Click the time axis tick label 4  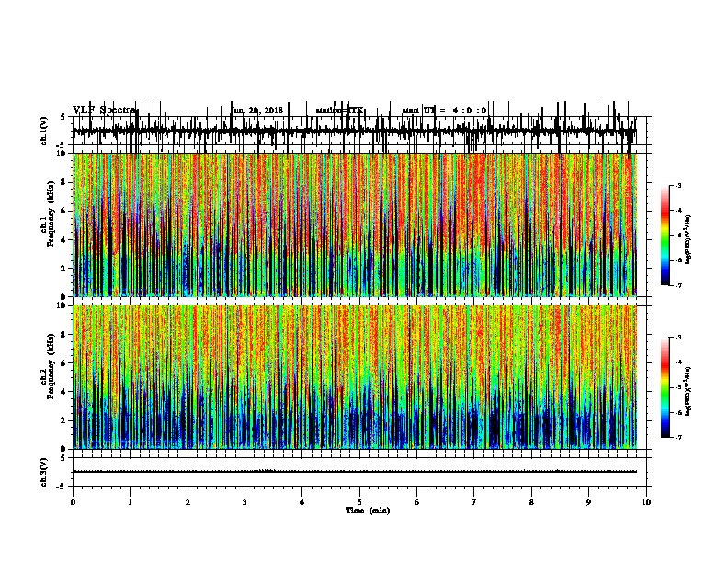click(302, 502)
